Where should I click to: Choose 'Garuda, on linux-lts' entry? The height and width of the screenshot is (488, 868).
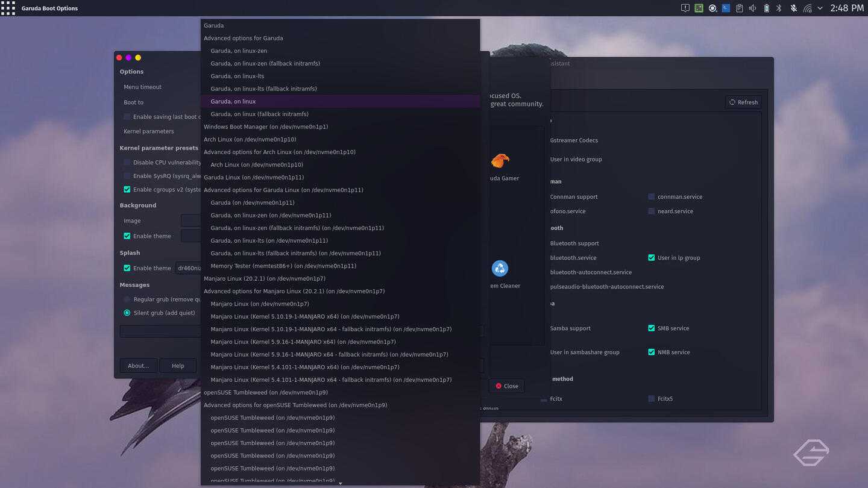(x=341, y=76)
